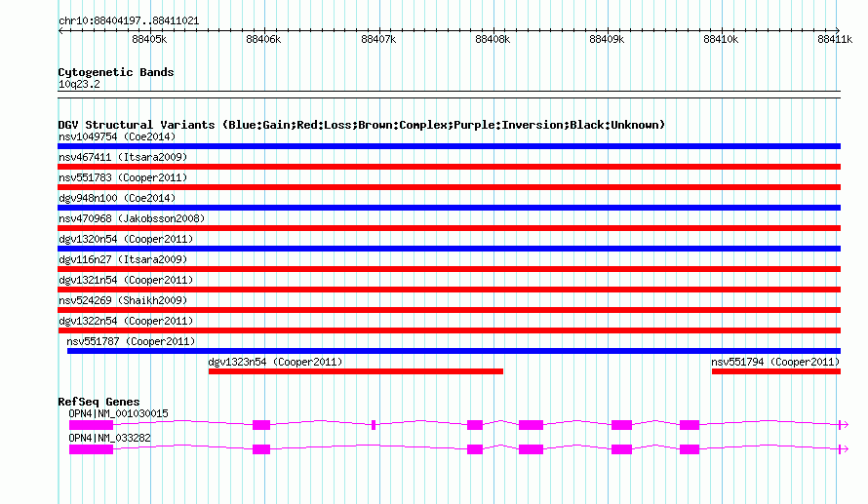
Task: Click the blue bar under dgv1320n54 (Cooper2011)
Action: point(449,249)
